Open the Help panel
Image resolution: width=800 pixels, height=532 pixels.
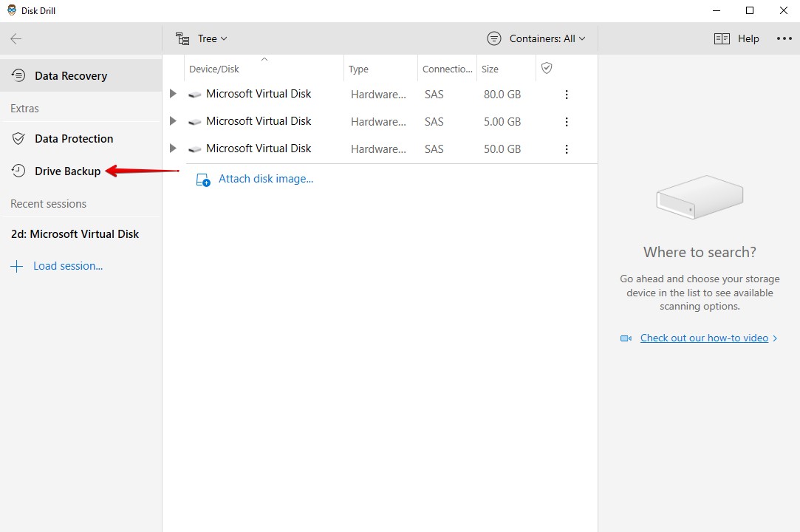[x=748, y=39]
